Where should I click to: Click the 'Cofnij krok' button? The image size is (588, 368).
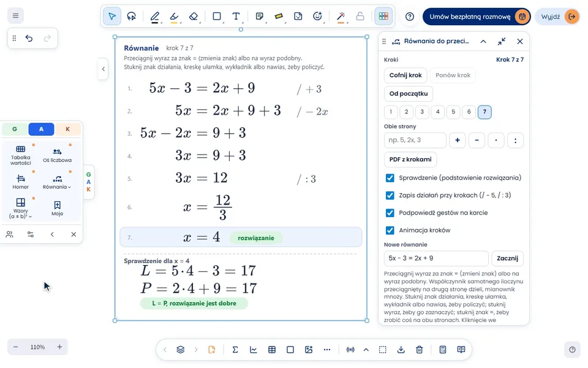click(x=405, y=75)
